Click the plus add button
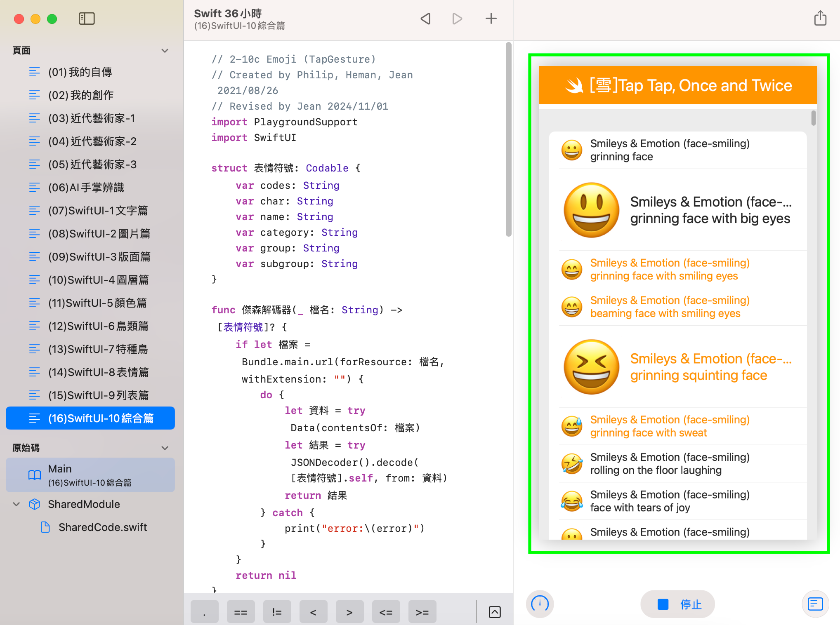Image resolution: width=840 pixels, height=625 pixels. (x=491, y=19)
